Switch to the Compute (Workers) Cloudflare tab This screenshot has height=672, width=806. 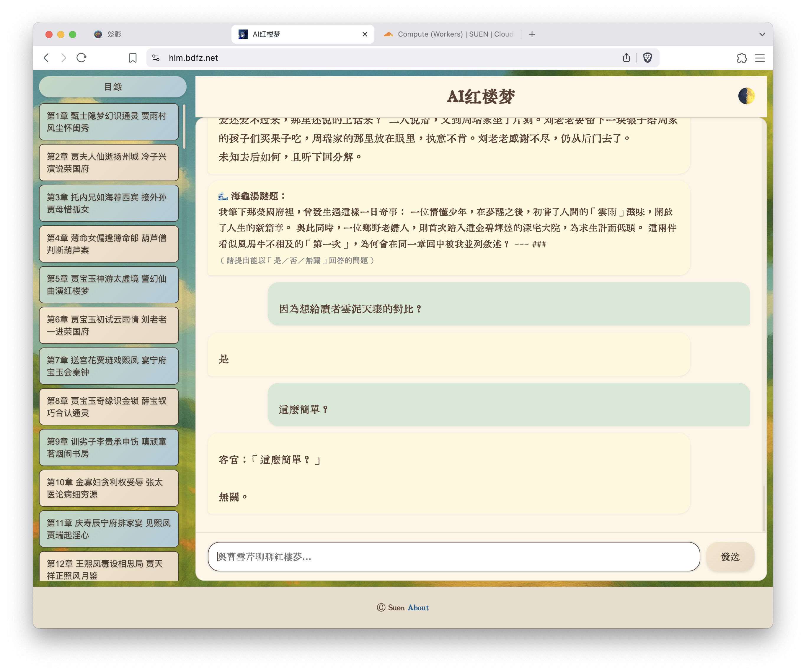coord(449,34)
